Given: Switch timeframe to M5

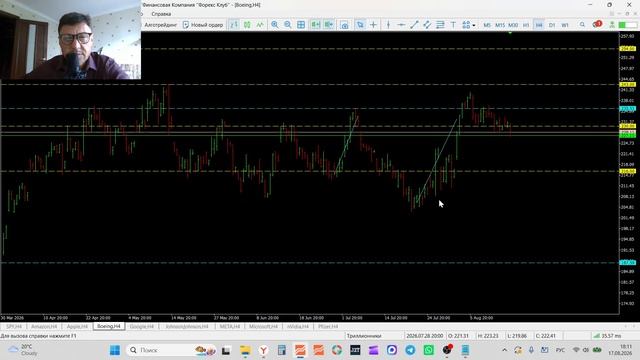Looking at the screenshot, I should click(487, 25).
